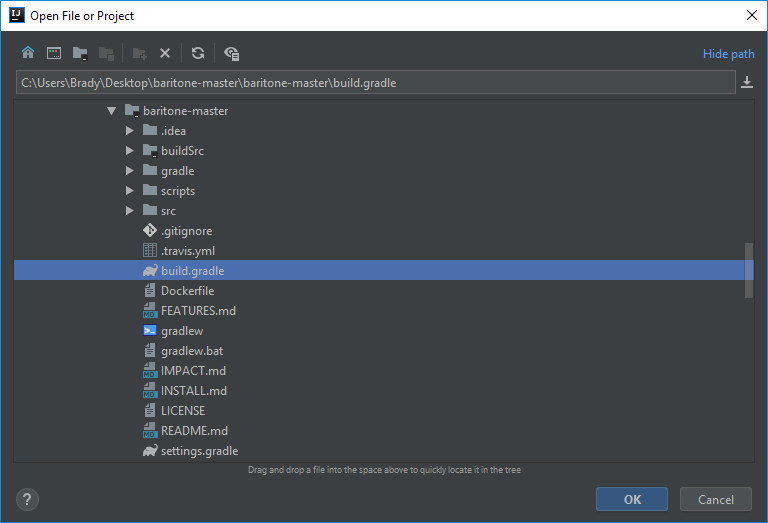Jump to the Desktop directory icon
This screenshot has width=768, height=523.
click(54, 53)
